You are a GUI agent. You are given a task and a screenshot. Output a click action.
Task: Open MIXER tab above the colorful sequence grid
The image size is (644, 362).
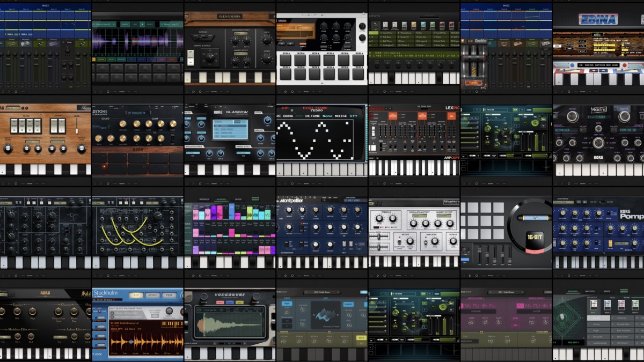tap(238, 200)
